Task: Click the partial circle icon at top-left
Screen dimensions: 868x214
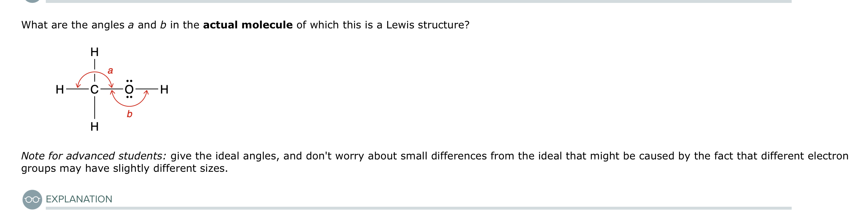Action: pyautogui.click(x=32, y=1)
